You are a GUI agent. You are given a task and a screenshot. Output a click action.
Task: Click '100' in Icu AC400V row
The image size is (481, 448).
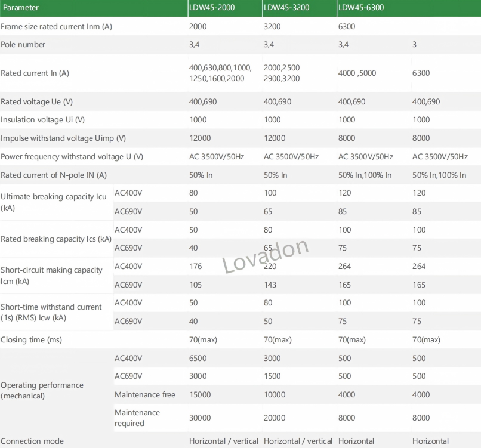pyautogui.click(x=270, y=193)
